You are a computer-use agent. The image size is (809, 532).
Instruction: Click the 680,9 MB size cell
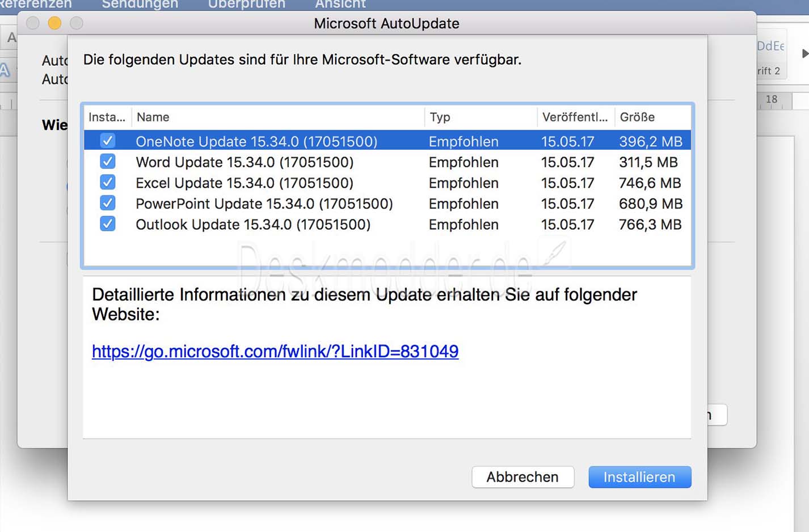click(x=651, y=204)
